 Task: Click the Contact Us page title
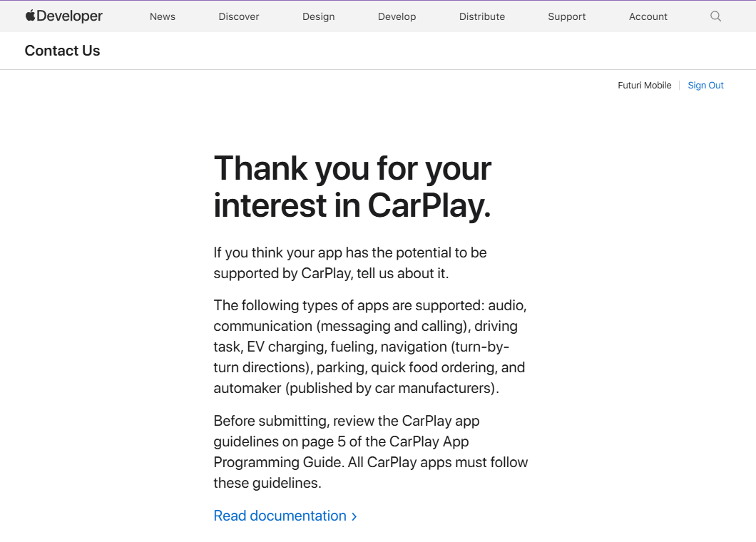62,51
